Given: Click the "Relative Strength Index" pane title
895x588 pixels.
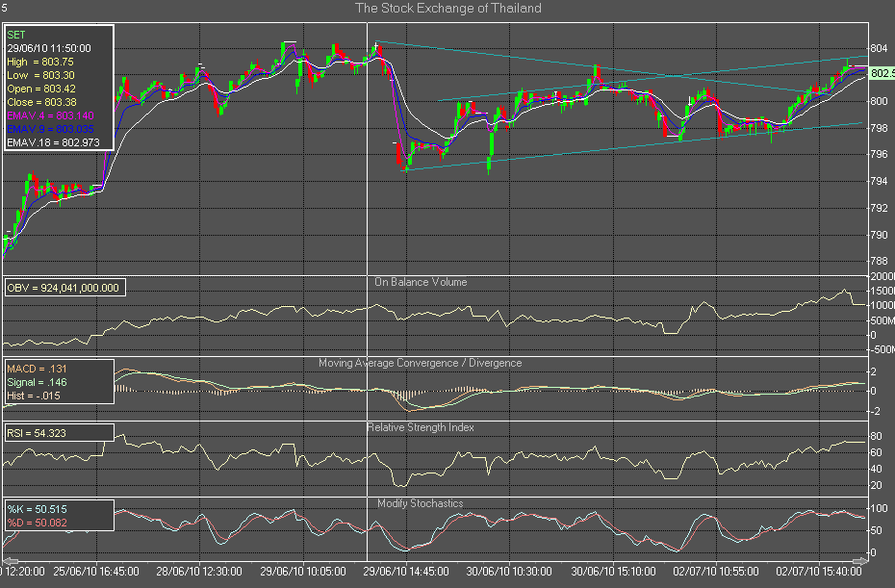Looking at the screenshot, I should click(421, 427).
